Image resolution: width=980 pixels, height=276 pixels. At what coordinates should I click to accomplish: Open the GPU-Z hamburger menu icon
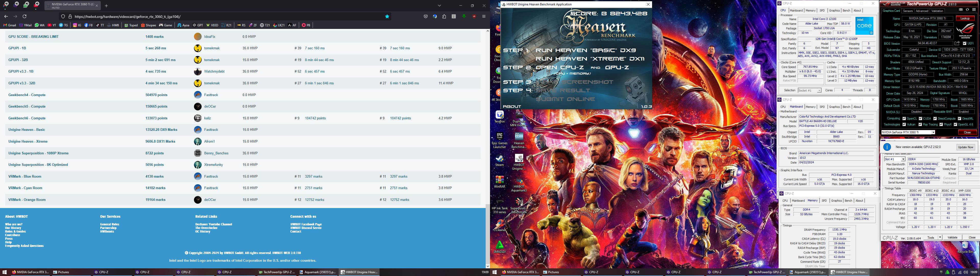click(x=974, y=9)
